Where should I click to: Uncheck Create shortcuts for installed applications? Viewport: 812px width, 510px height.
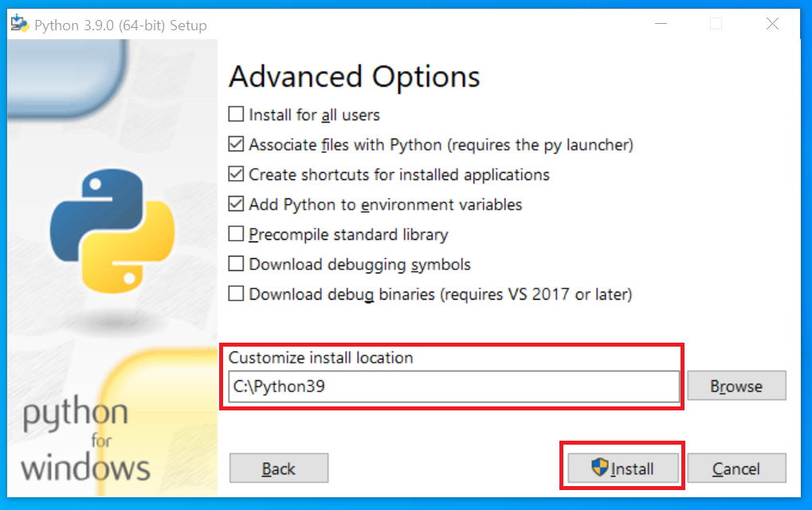tap(236, 174)
